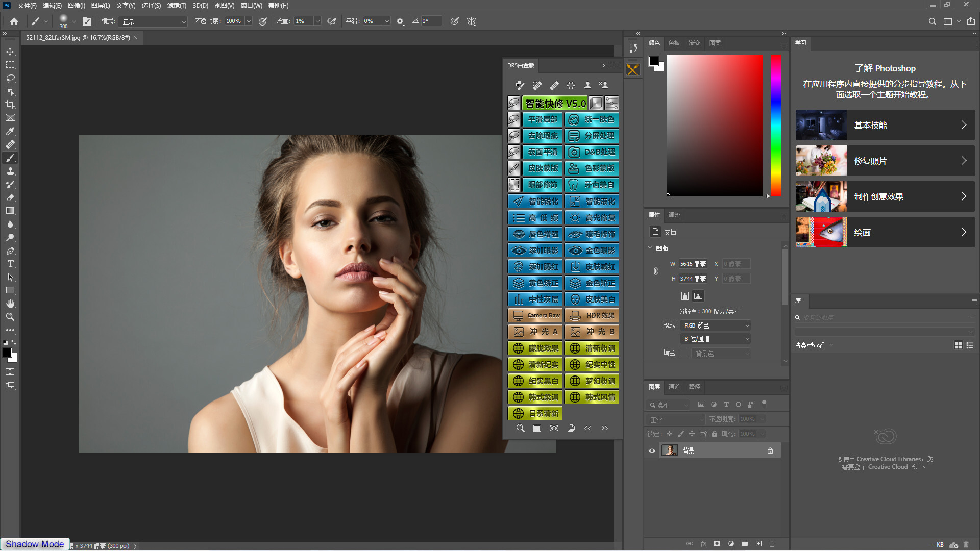The image size is (980, 551).
Task: Click 平滑局部 in the DR5 panel
Action: [x=542, y=119]
